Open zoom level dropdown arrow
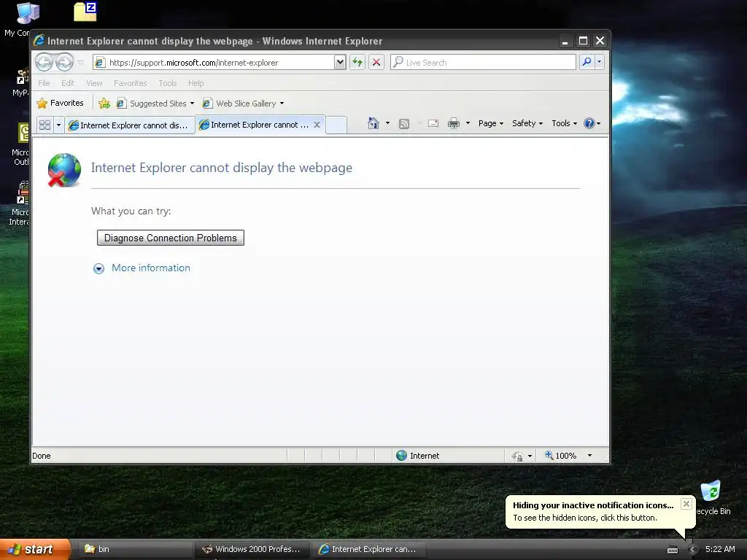Image resolution: width=747 pixels, height=560 pixels. tap(589, 456)
